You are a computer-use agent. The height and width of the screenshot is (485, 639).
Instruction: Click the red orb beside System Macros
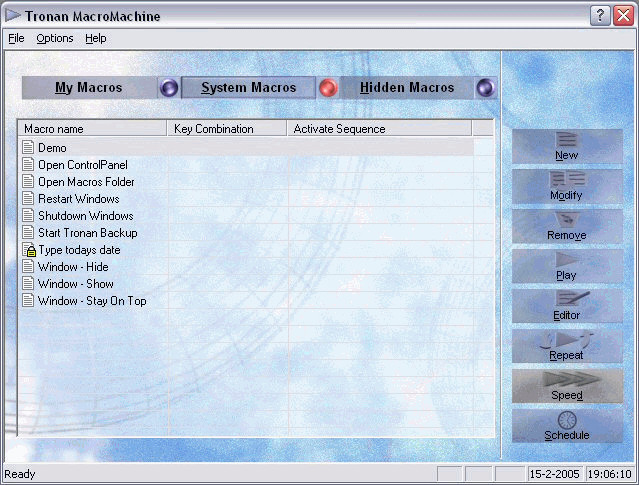pyautogui.click(x=328, y=88)
